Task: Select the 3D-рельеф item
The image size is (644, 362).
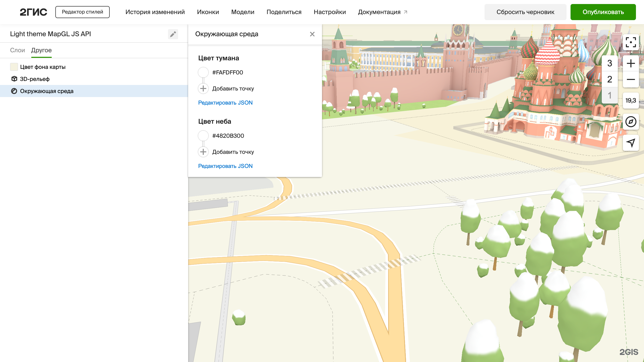Action: click(35, 79)
